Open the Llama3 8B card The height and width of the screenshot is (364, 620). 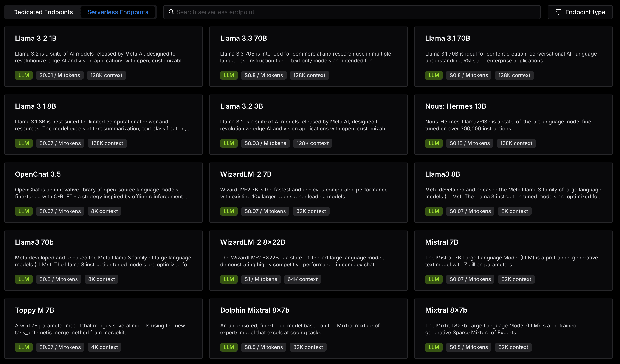click(x=513, y=192)
